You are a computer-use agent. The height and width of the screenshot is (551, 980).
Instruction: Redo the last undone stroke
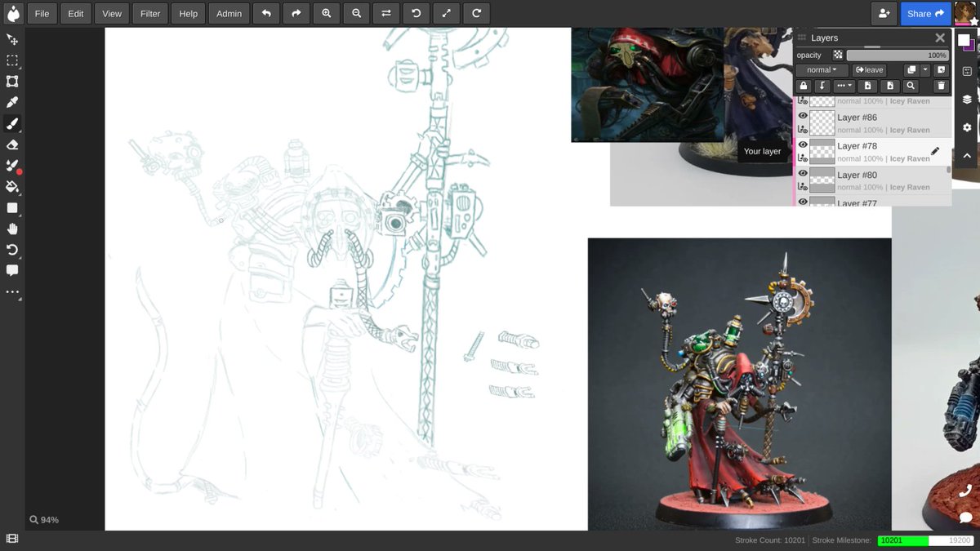click(x=296, y=13)
